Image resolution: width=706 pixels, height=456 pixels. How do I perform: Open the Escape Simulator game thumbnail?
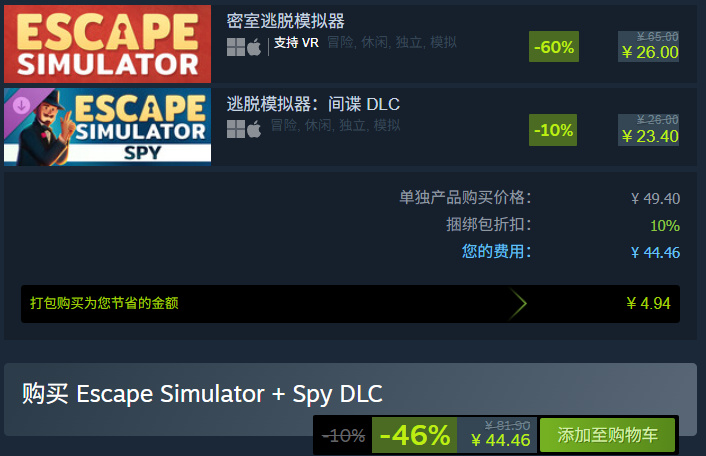(x=108, y=44)
